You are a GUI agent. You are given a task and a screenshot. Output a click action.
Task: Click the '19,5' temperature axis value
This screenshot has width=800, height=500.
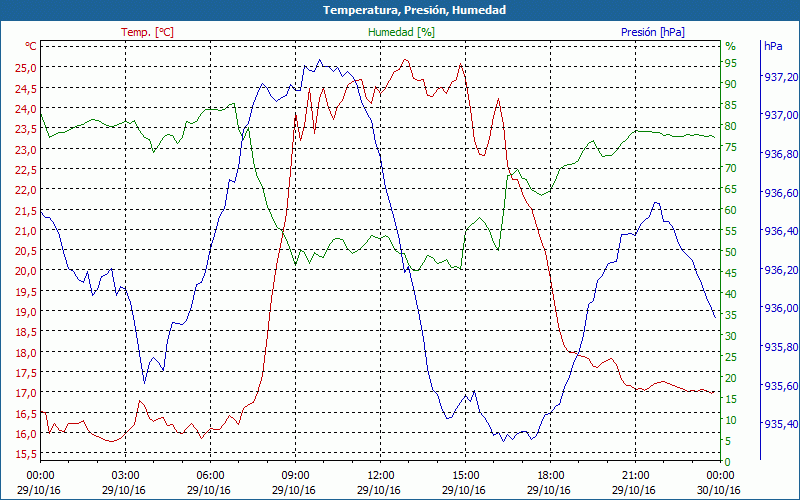(x=26, y=291)
